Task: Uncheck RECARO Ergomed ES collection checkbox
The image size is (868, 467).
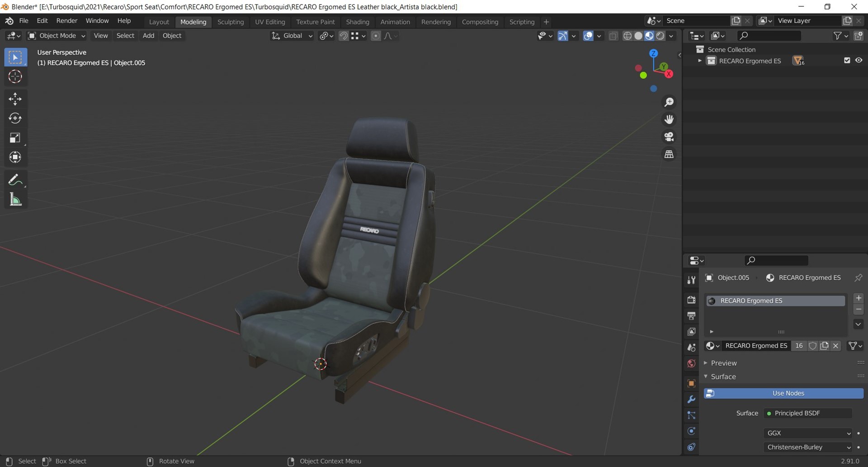Action: point(847,60)
